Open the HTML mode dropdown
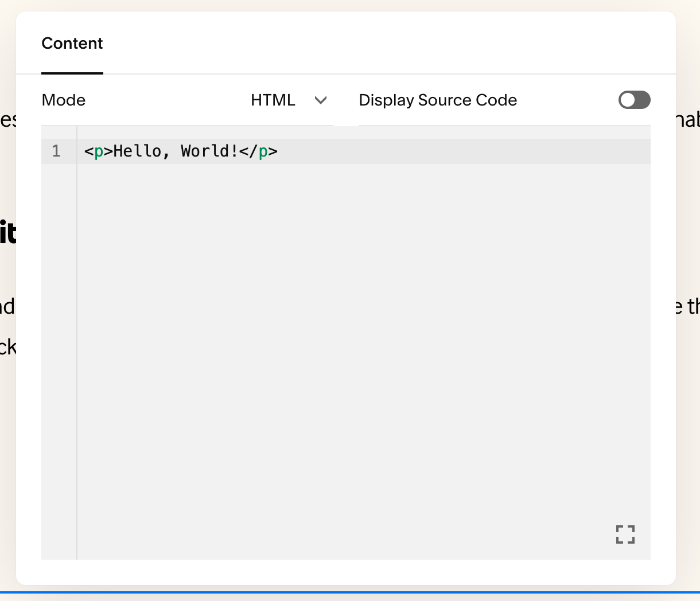Image resolution: width=700 pixels, height=601 pixels. [x=273, y=100]
